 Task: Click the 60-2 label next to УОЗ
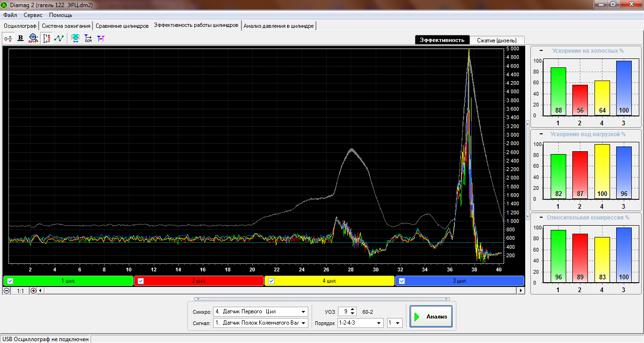click(368, 311)
